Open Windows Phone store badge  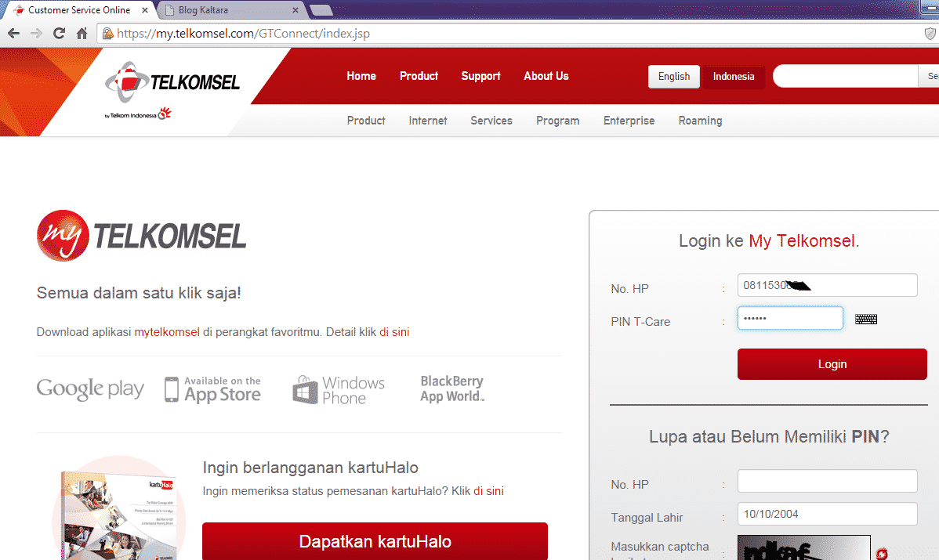339,390
